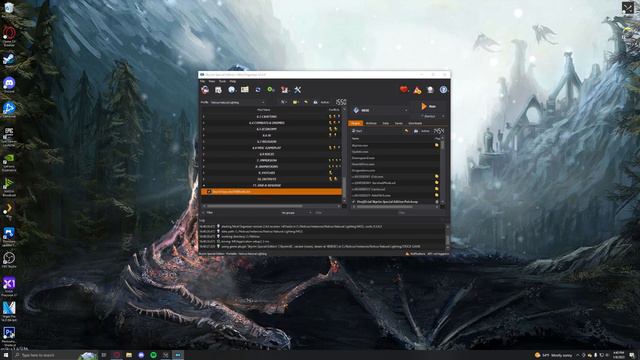Image resolution: width=640 pixels, height=360 pixels.
Task: Click the Run button
Action: pyautogui.click(x=429, y=106)
